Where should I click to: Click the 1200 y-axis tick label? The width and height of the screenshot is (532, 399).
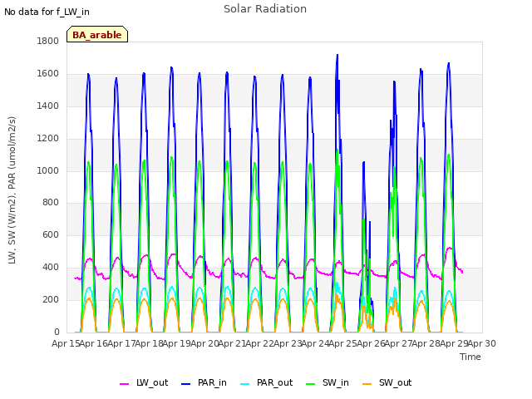tap(48, 138)
